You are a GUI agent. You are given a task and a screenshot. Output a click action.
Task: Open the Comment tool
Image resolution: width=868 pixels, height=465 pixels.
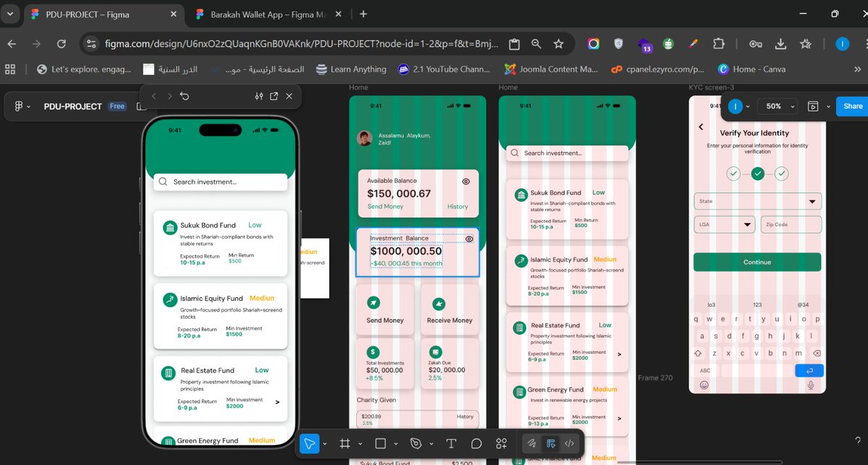477,443
